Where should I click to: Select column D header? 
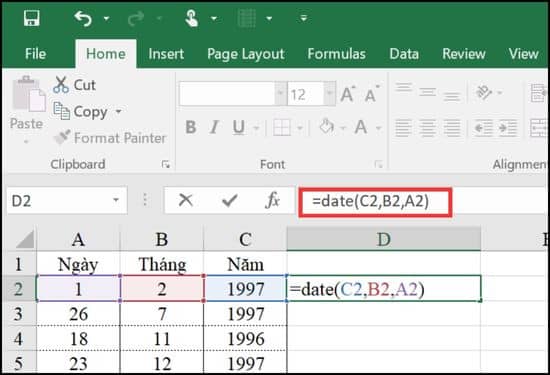[384, 239]
